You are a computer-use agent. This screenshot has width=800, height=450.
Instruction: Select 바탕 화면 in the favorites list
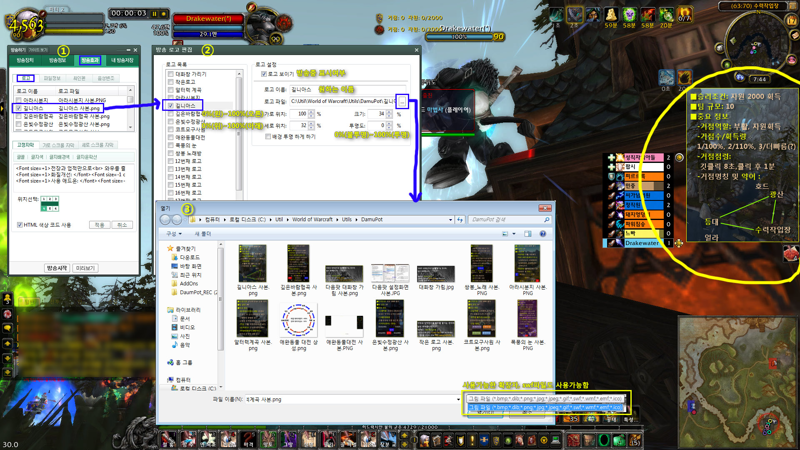(x=186, y=266)
